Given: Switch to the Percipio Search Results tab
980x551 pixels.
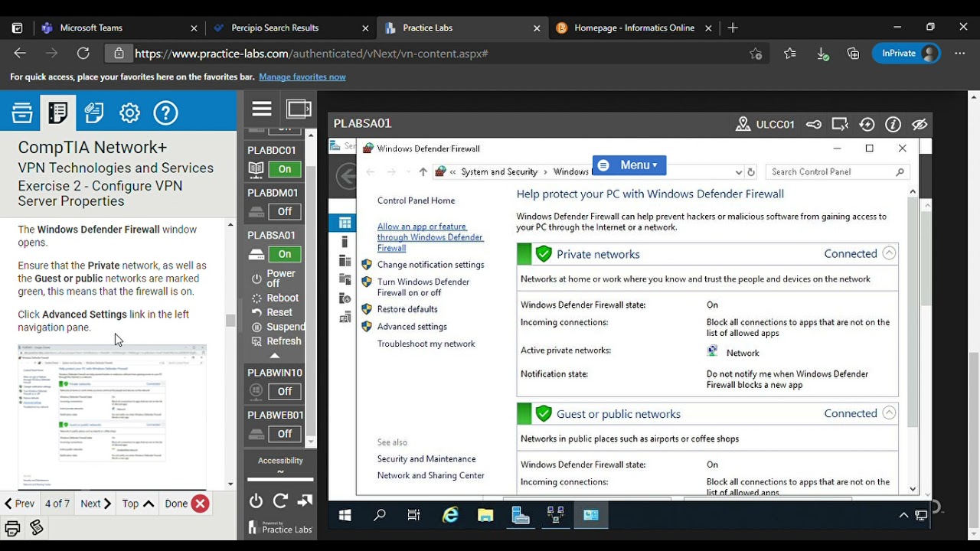Looking at the screenshot, I should point(291,28).
